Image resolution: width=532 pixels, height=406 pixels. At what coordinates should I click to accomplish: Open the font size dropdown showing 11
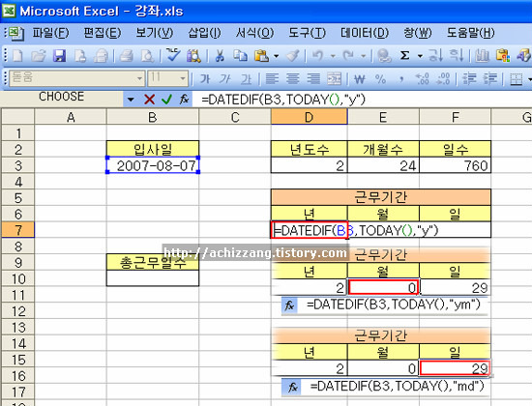click(x=183, y=78)
